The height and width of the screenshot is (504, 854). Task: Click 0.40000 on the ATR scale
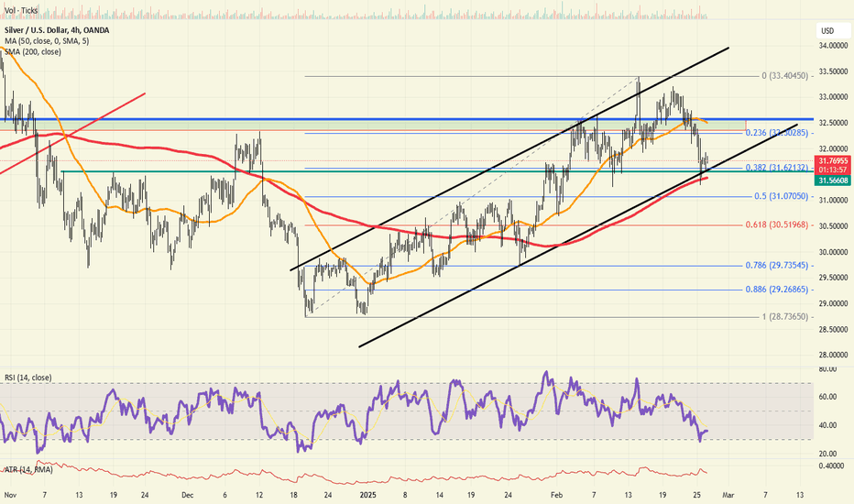point(833,466)
